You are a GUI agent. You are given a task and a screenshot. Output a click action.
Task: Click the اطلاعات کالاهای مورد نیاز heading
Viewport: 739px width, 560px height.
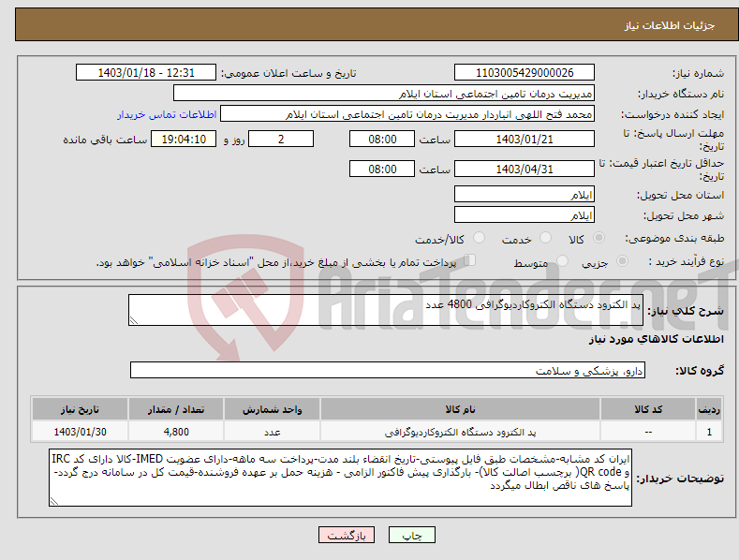656,339
